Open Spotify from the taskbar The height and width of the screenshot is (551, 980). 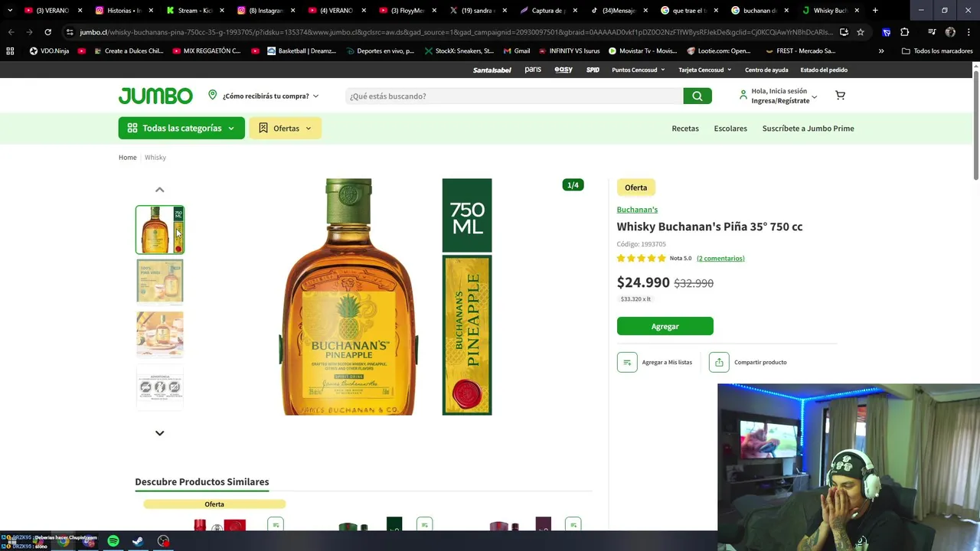pos(113,541)
